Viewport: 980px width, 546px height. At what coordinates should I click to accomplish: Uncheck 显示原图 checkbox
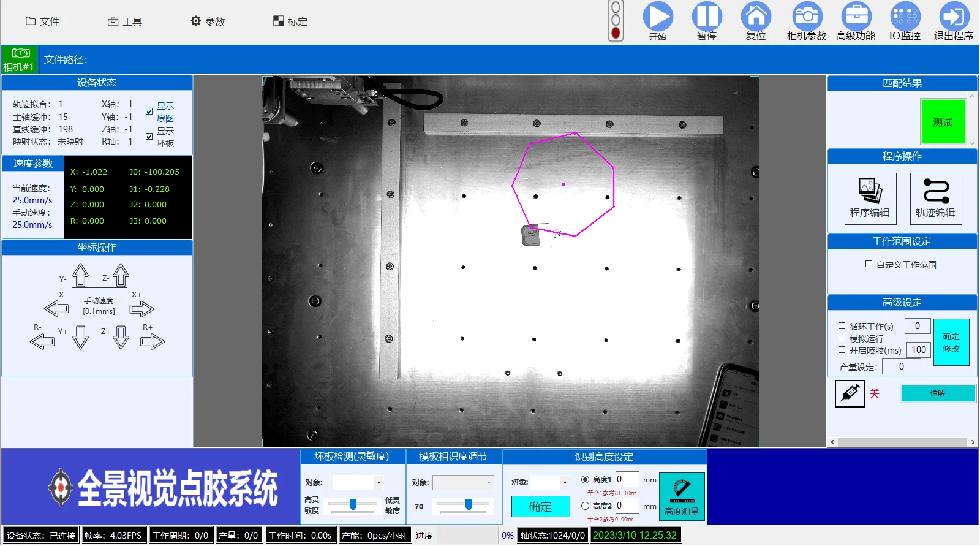coord(149,112)
